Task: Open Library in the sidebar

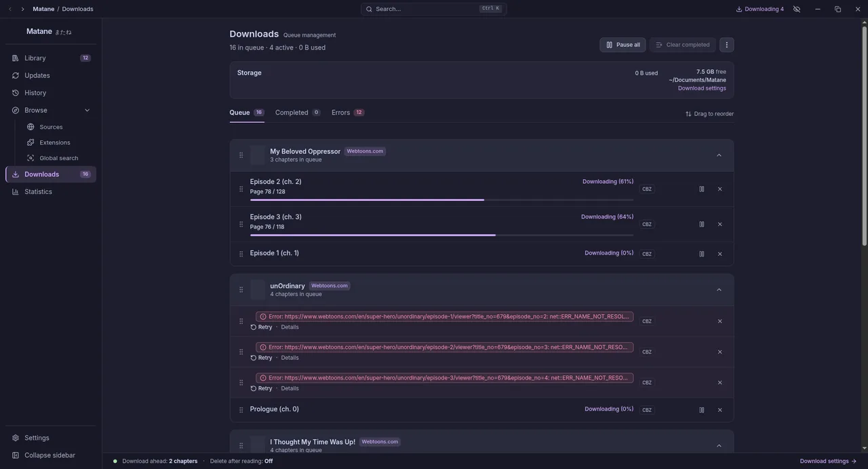Action: (51, 58)
